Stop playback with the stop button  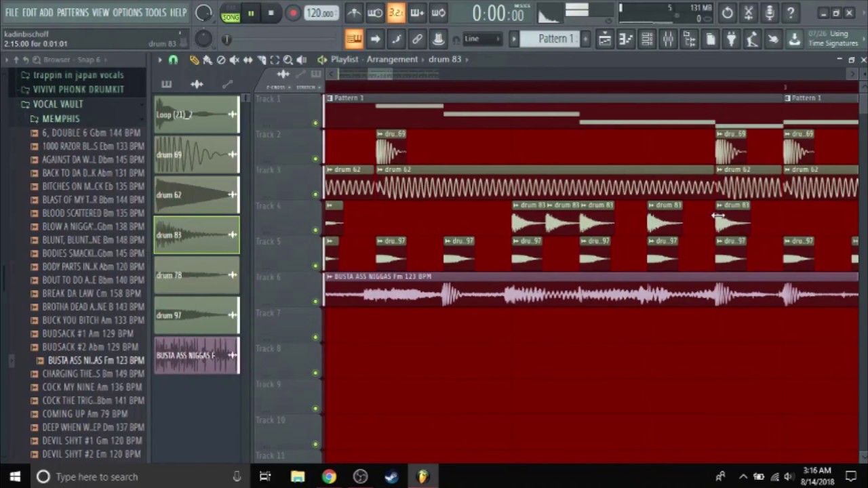(271, 13)
